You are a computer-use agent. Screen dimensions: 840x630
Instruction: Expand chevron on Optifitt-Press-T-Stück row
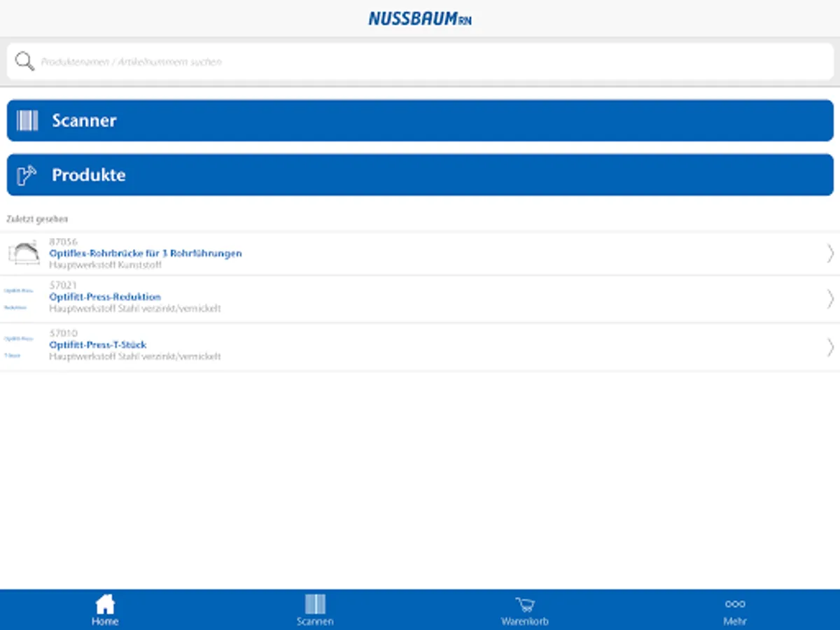click(x=830, y=346)
